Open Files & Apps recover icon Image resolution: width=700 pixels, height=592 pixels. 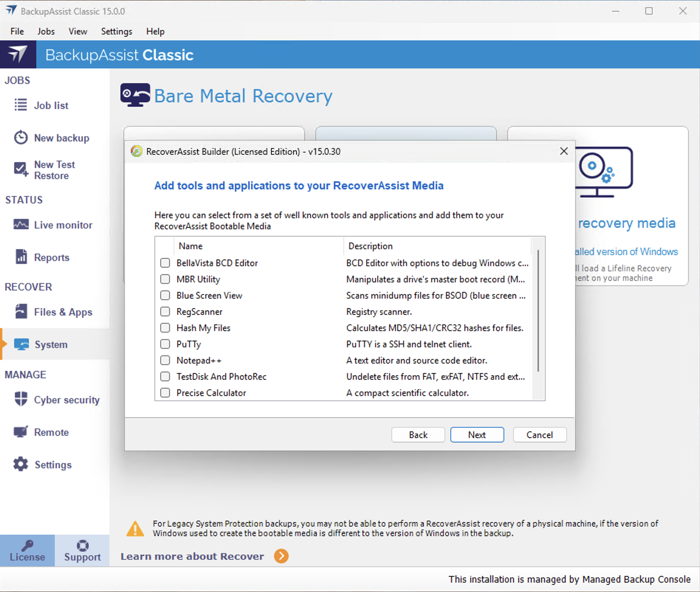pos(21,312)
